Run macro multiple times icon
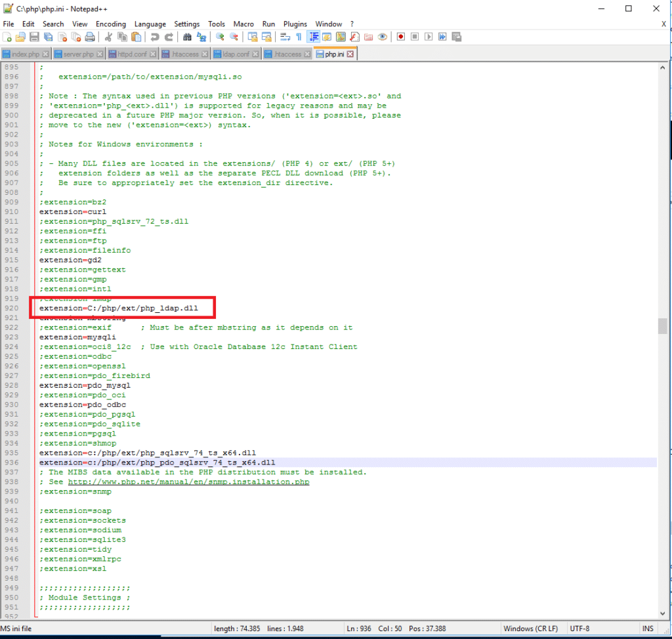The image size is (672, 639). (x=442, y=37)
